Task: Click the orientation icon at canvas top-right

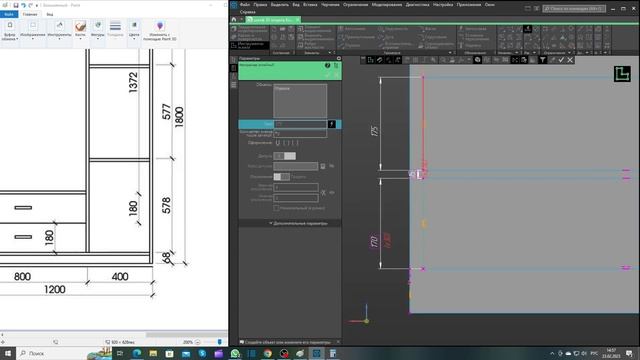Action: tap(622, 74)
